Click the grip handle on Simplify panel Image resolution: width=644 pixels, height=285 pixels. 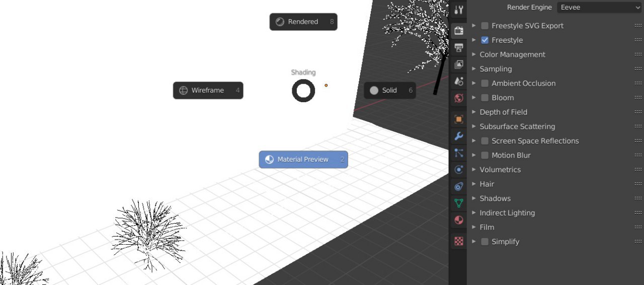coord(638,242)
